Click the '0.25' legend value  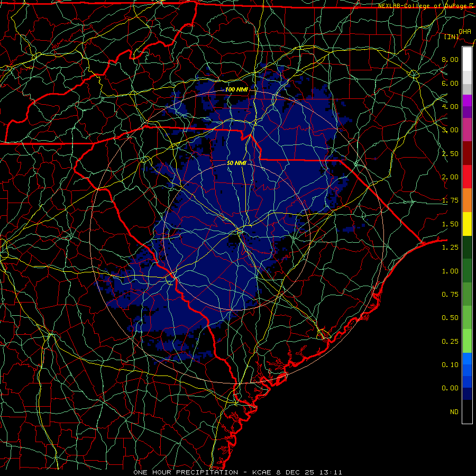click(450, 342)
